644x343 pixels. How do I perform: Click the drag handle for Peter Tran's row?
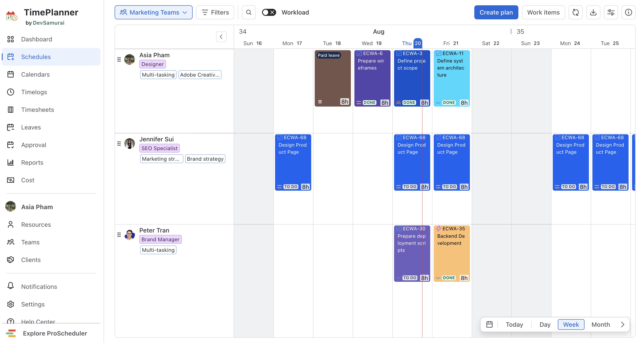click(119, 235)
